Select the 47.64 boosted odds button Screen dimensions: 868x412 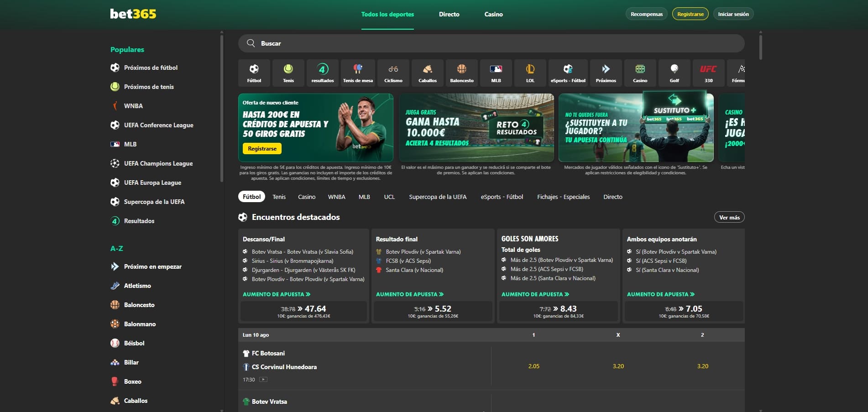click(x=303, y=311)
